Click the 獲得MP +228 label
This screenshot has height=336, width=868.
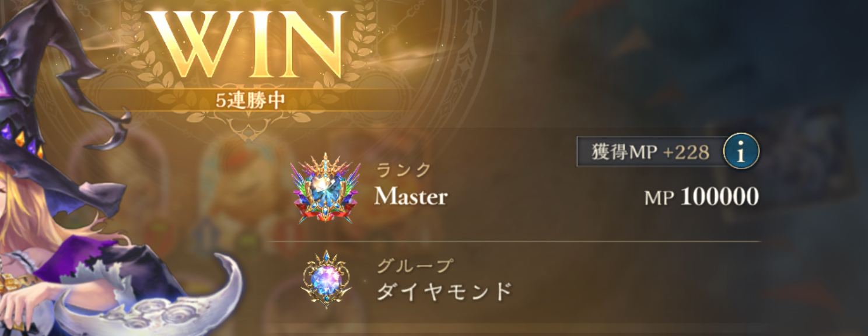pyautogui.click(x=650, y=152)
